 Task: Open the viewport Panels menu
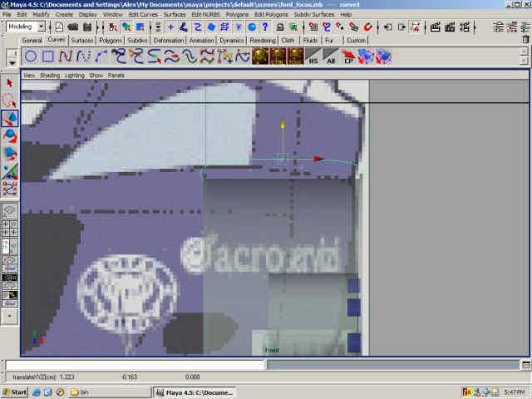coord(116,75)
